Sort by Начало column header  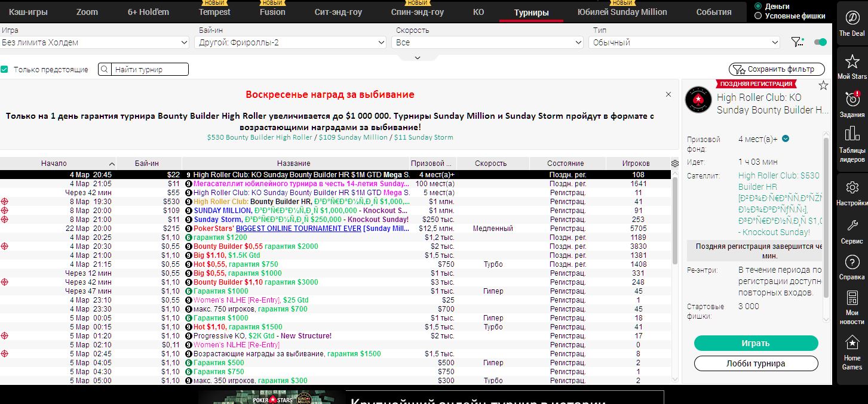[59, 164]
